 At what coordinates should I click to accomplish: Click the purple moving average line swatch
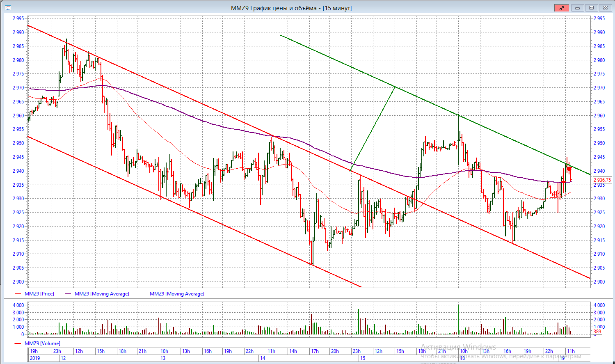tap(68, 294)
